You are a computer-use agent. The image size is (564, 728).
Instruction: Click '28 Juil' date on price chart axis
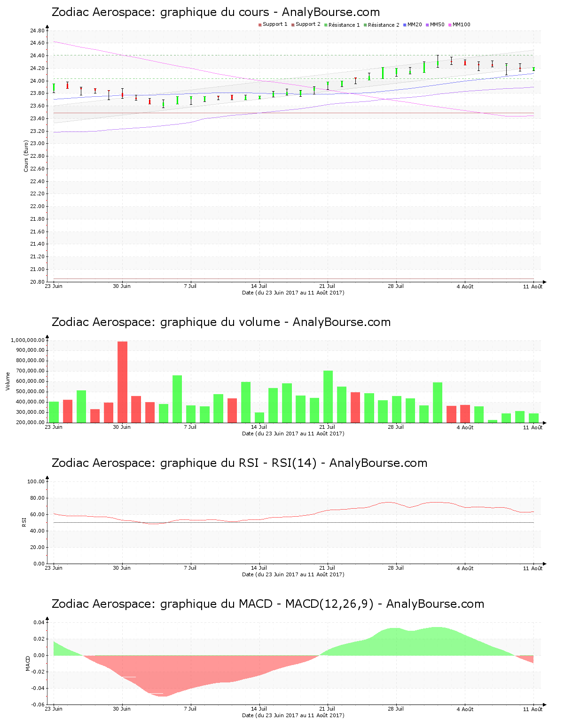(396, 286)
